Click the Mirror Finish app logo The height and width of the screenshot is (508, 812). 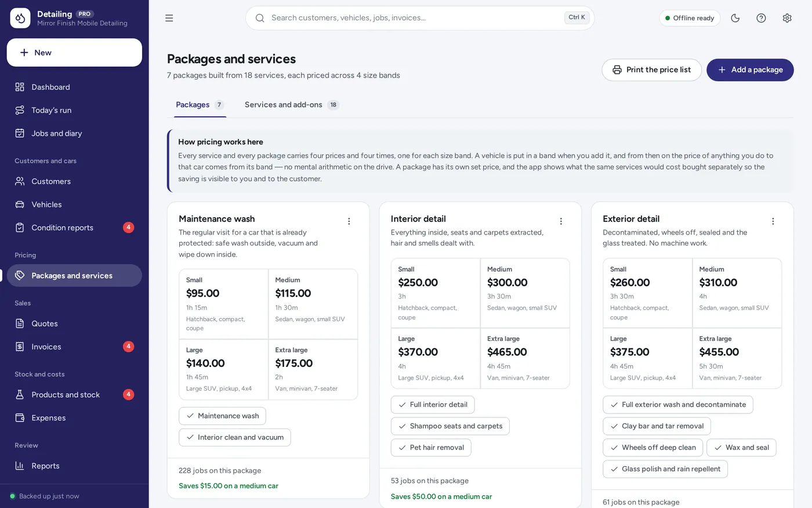[20, 18]
